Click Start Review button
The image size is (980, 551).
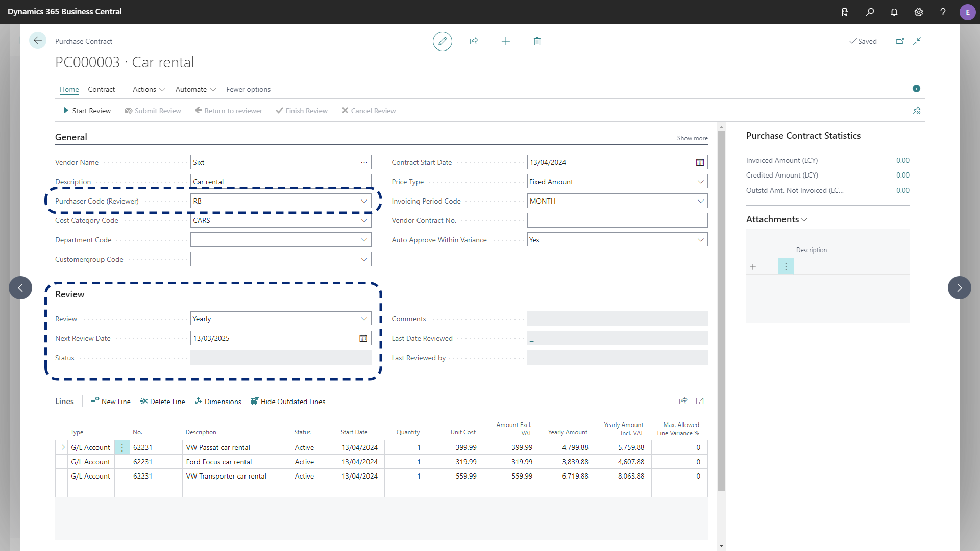87,110
